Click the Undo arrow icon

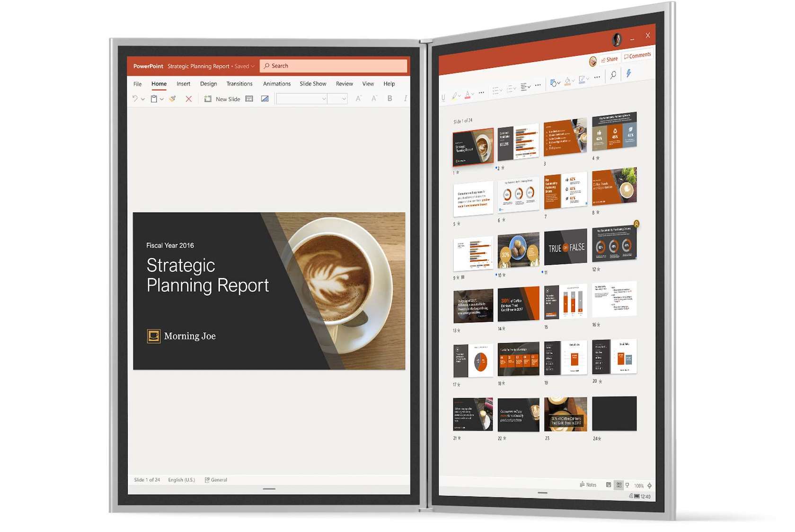[x=135, y=98]
